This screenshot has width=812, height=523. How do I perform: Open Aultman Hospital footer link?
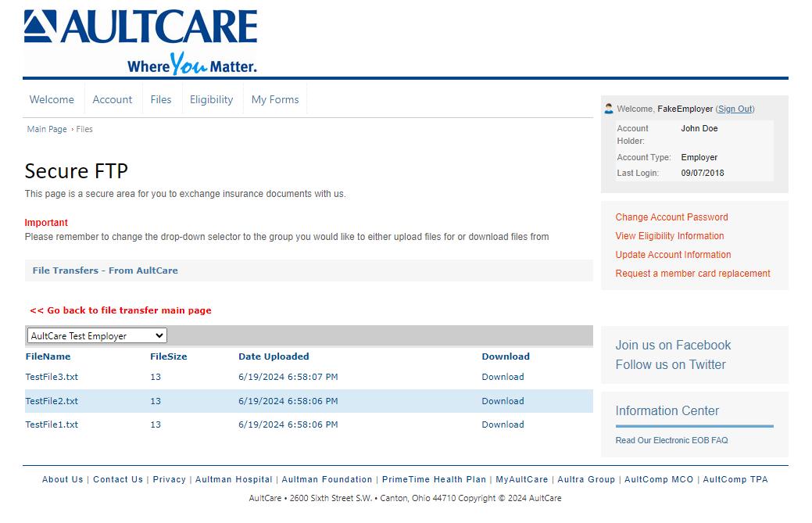pos(234,479)
